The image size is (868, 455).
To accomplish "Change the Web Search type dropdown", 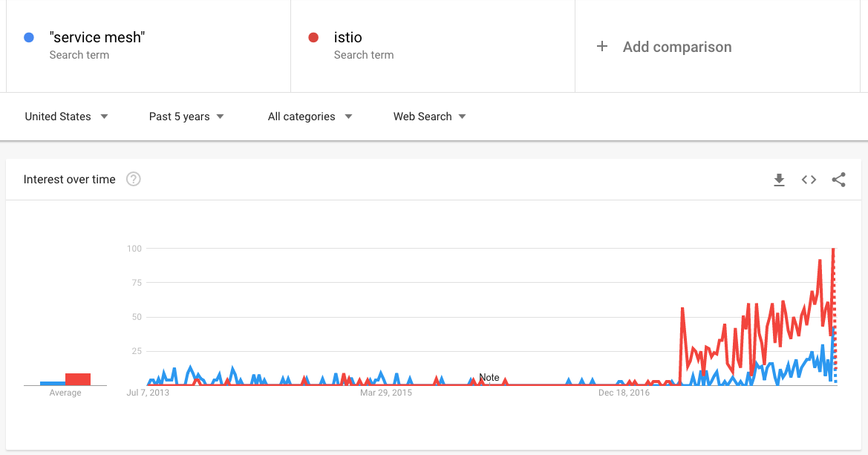I will click(430, 117).
